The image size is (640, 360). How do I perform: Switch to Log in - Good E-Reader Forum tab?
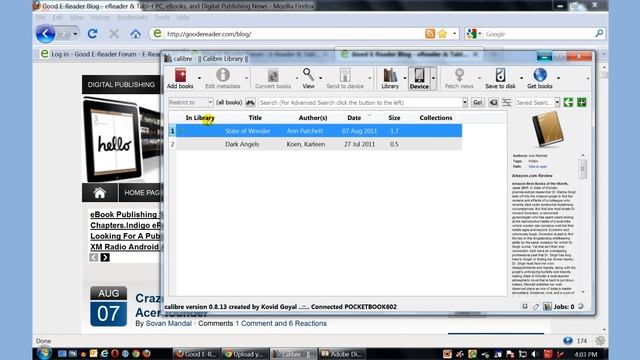[x=100, y=54]
